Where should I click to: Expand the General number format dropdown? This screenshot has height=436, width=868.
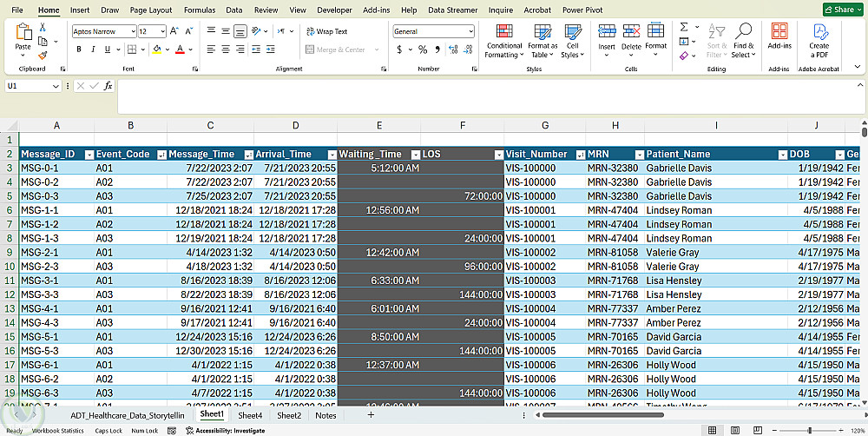(470, 31)
